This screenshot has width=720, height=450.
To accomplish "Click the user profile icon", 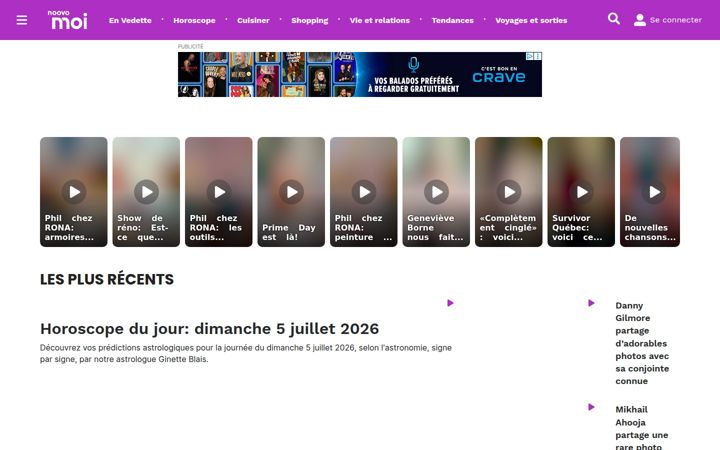I will 640,20.
